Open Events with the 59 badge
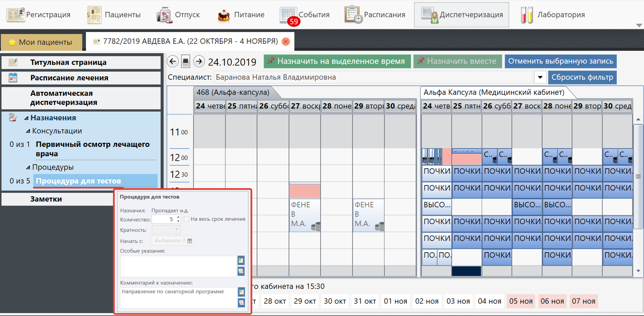The width and height of the screenshot is (644, 316). 288,15
